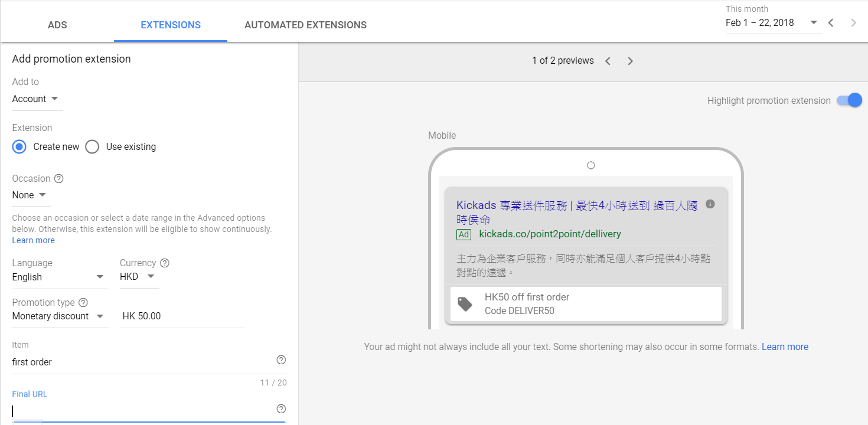Click Learn more below the ad preview
Image resolution: width=868 pixels, height=425 pixels.
[x=785, y=346]
